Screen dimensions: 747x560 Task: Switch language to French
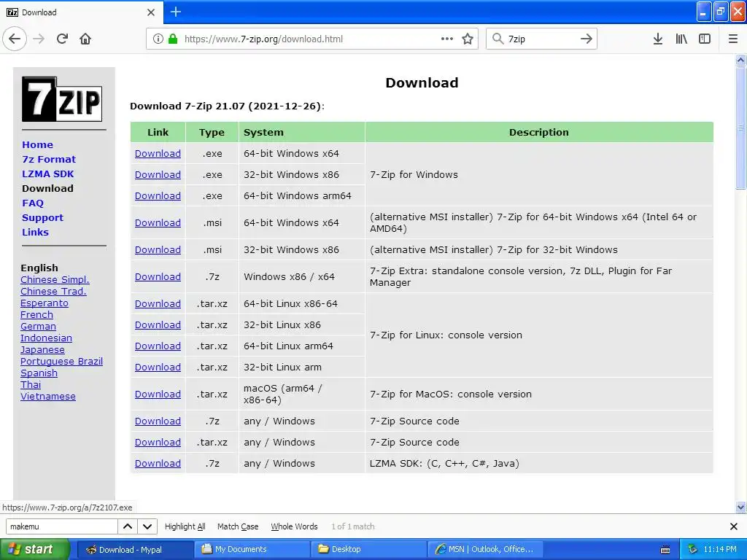[36, 315]
